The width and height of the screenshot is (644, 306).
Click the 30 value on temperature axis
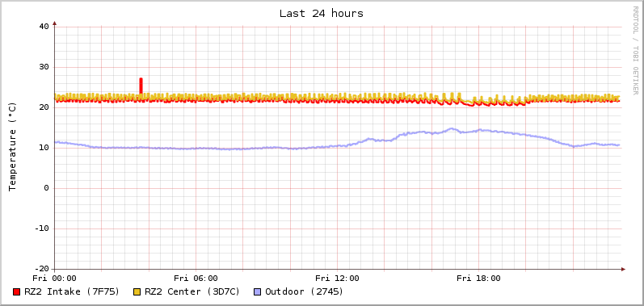[x=44, y=67]
